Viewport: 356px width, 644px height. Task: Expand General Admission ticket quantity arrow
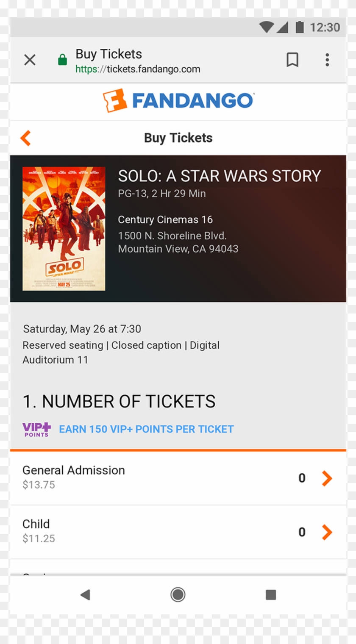click(327, 478)
